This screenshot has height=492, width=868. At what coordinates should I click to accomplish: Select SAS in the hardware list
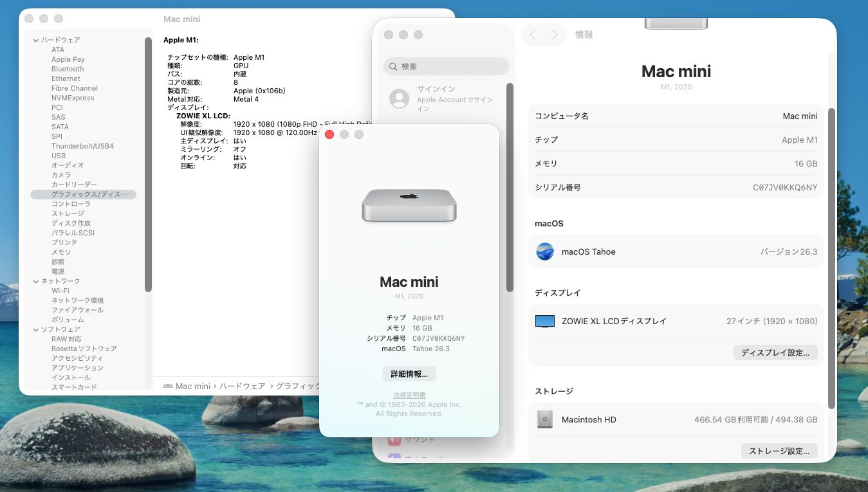59,117
